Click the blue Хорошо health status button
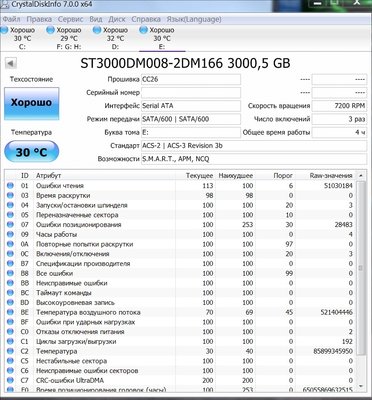 (x=31, y=103)
